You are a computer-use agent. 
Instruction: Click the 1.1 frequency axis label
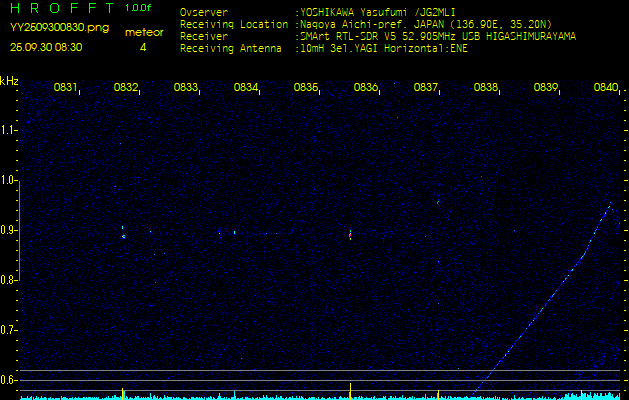coord(8,130)
